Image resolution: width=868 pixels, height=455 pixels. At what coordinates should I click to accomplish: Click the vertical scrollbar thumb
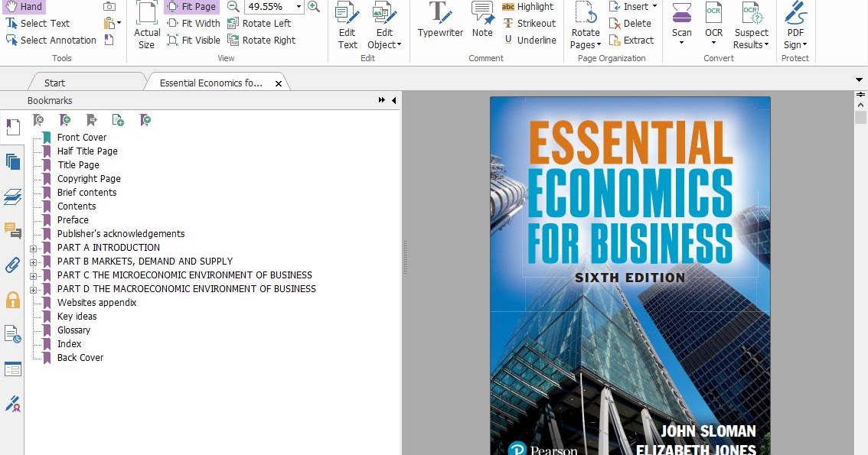point(860,117)
